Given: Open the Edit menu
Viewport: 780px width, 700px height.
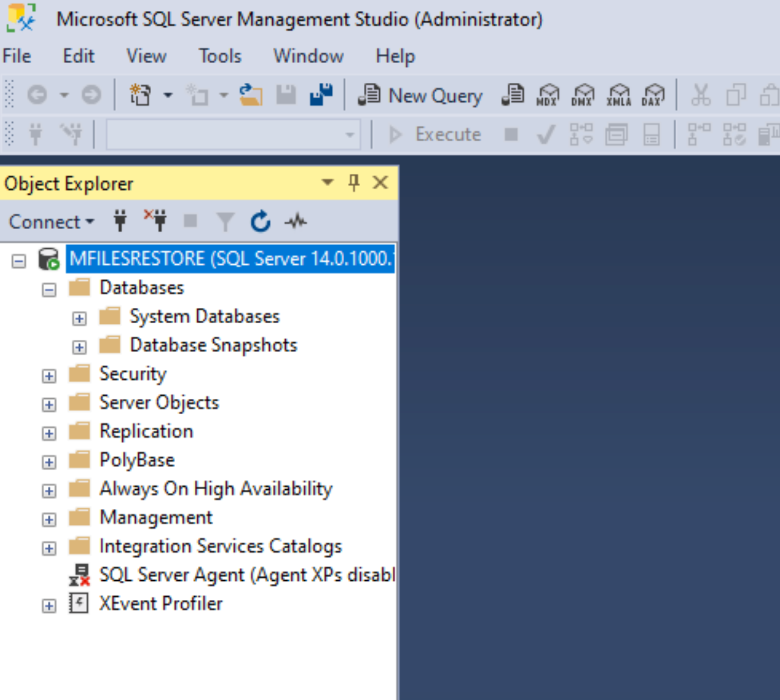Looking at the screenshot, I should (79, 56).
